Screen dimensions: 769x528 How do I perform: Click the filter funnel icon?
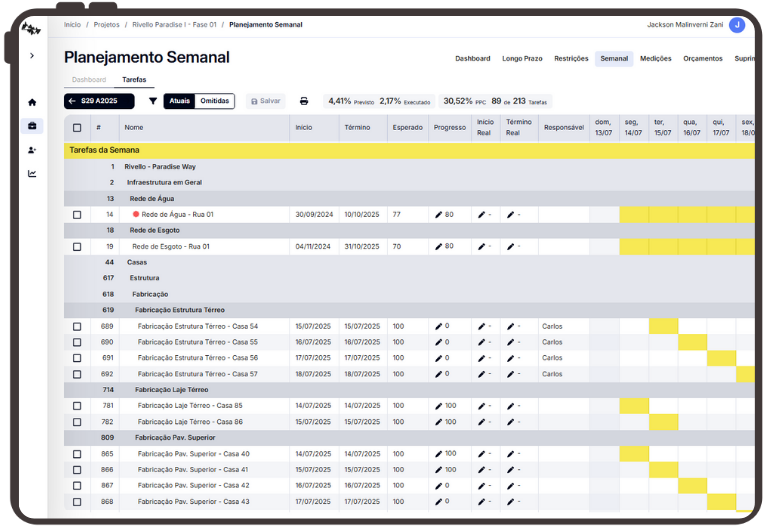pos(153,101)
